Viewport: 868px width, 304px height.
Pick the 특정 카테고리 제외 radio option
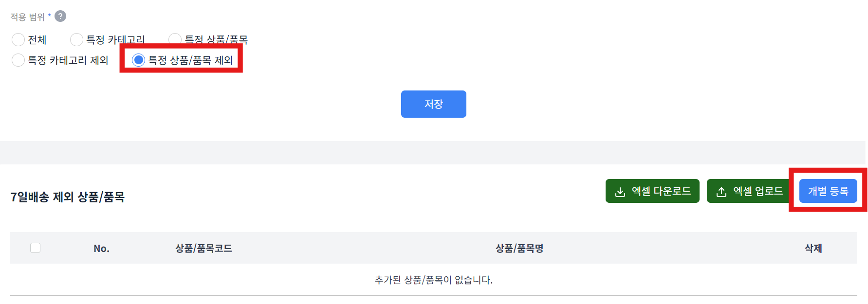(x=18, y=60)
